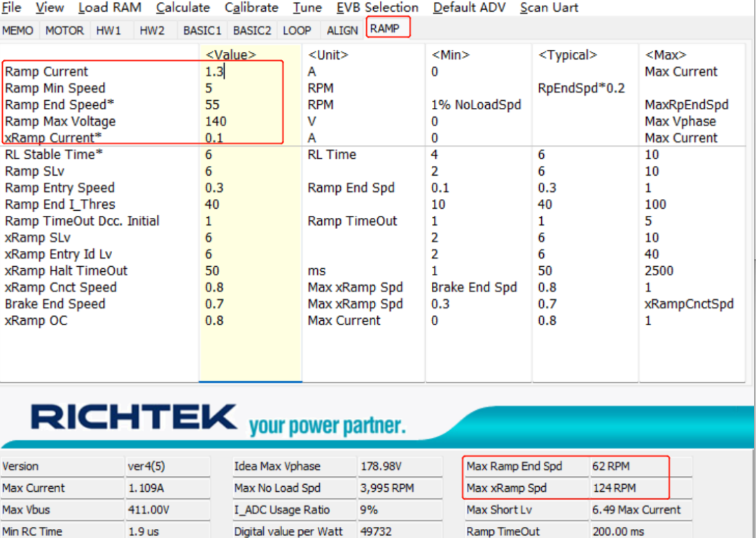Select the Ramp End Speed* row label
This screenshot has height=538, width=756.
tap(59, 104)
